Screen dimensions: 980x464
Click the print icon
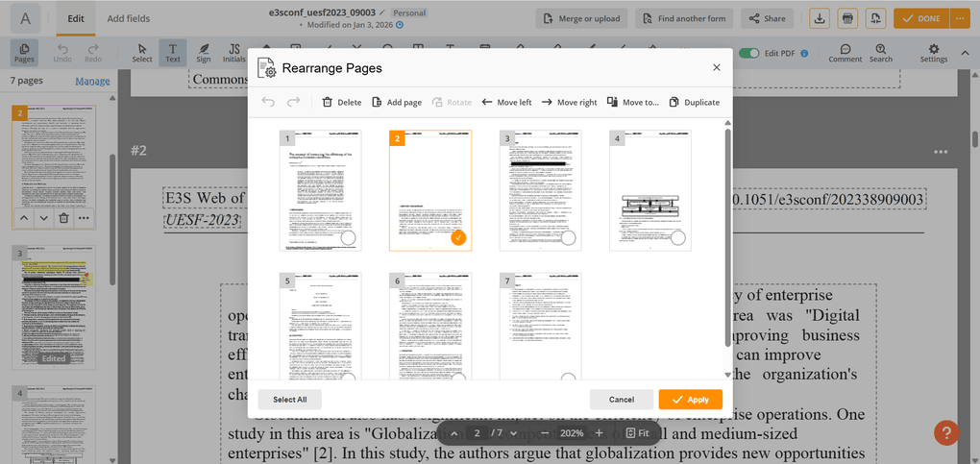coord(847,18)
